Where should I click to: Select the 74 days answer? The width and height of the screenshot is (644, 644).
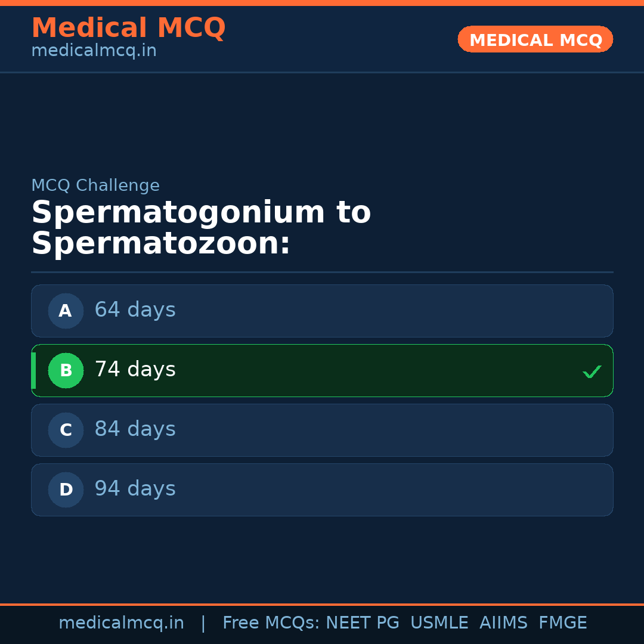point(135,370)
